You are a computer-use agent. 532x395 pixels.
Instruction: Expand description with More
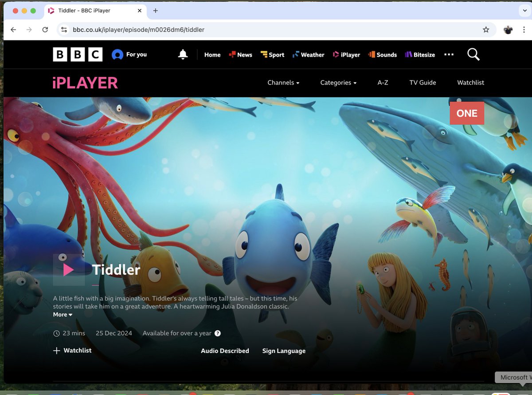(63, 315)
